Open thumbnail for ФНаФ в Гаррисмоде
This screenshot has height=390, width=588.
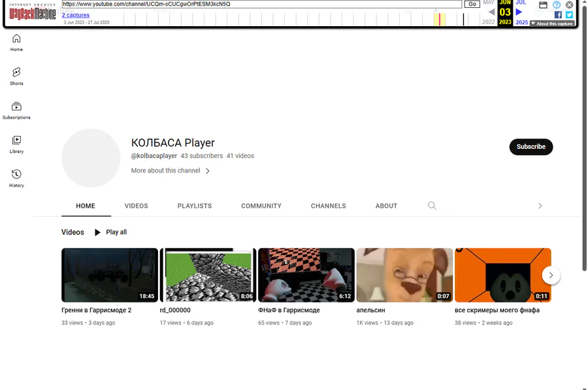(306, 275)
